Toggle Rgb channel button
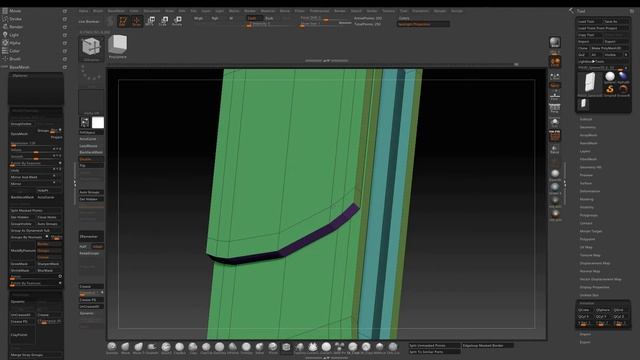 [215, 18]
